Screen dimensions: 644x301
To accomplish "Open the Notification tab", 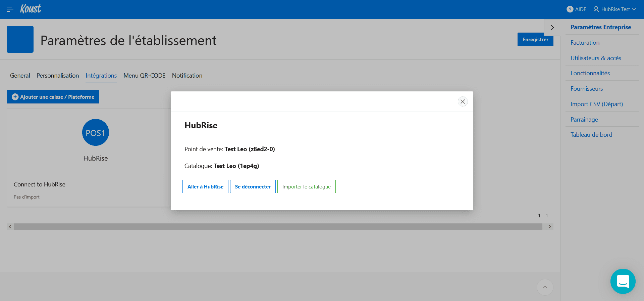I will point(187,76).
